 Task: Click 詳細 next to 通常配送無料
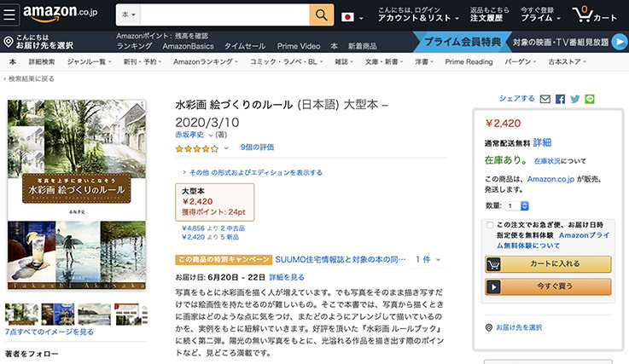pos(542,142)
